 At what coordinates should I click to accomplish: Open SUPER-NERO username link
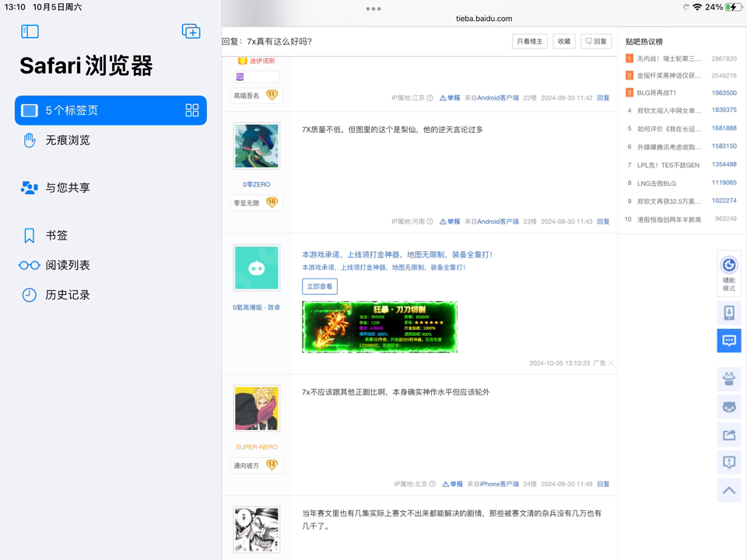pyautogui.click(x=256, y=447)
